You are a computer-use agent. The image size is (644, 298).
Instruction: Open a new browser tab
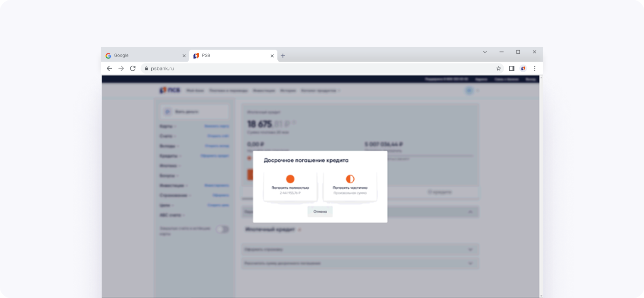pos(283,56)
